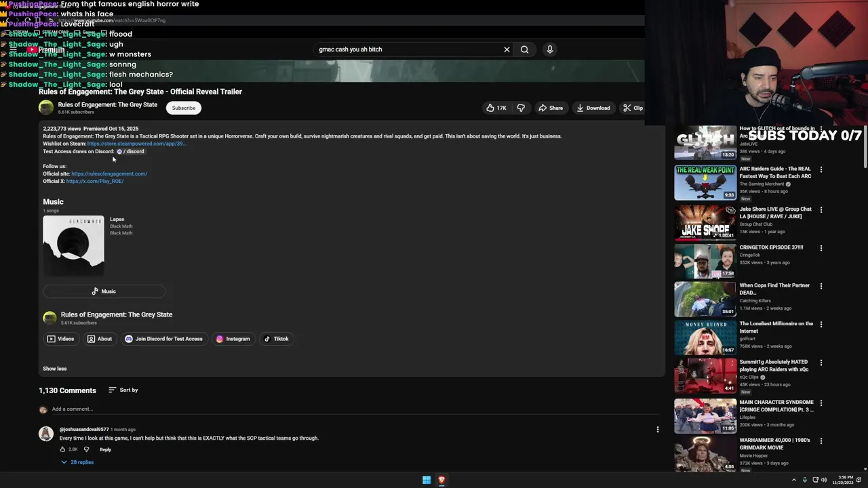Open the channel name below the Music button
The image size is (868, 488).
click(x=117, y=314)
